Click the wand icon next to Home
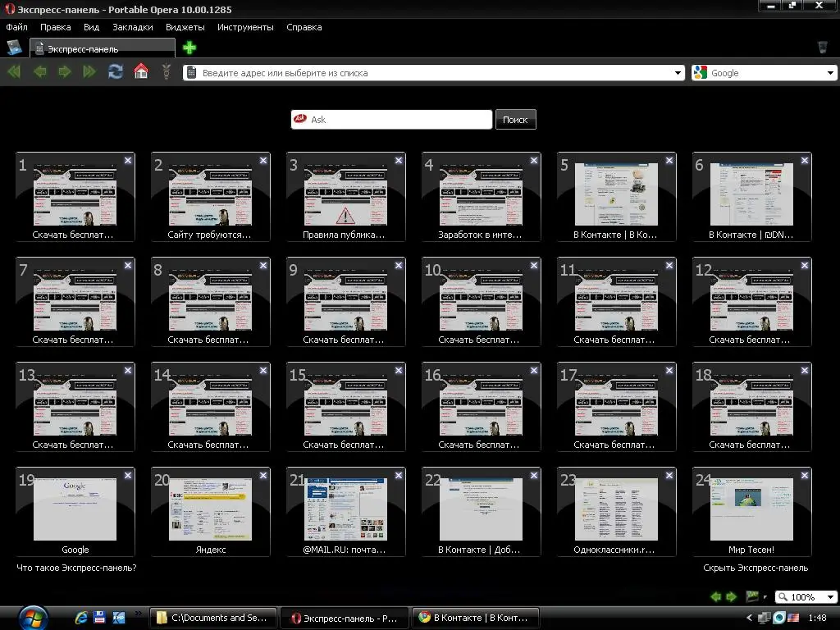 [167, 72]
